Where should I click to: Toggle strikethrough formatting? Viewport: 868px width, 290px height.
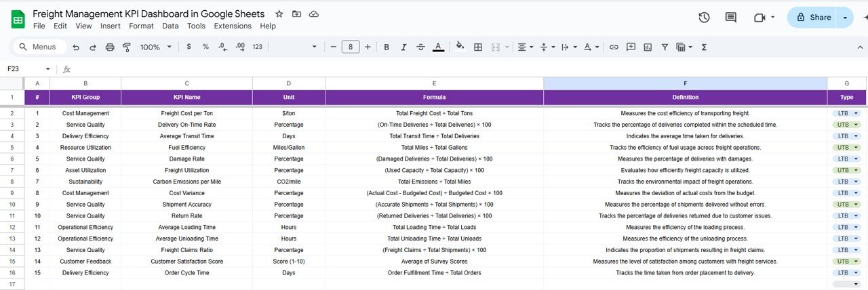coord(420,47)
